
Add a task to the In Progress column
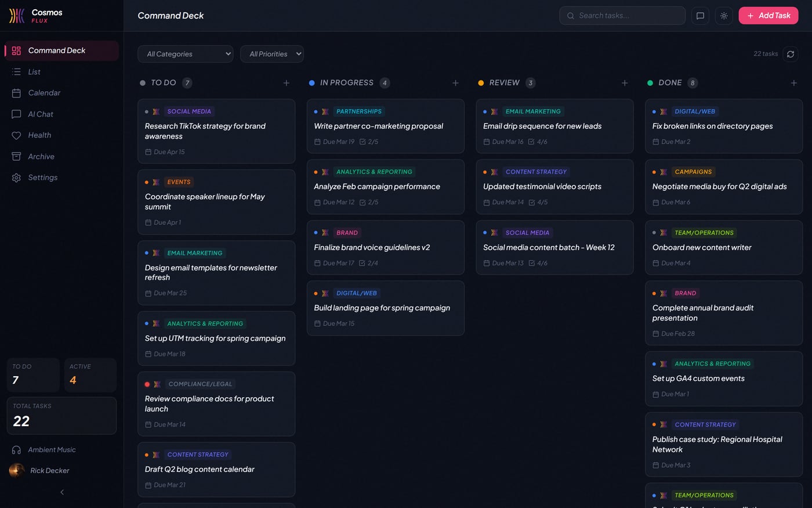455,83
